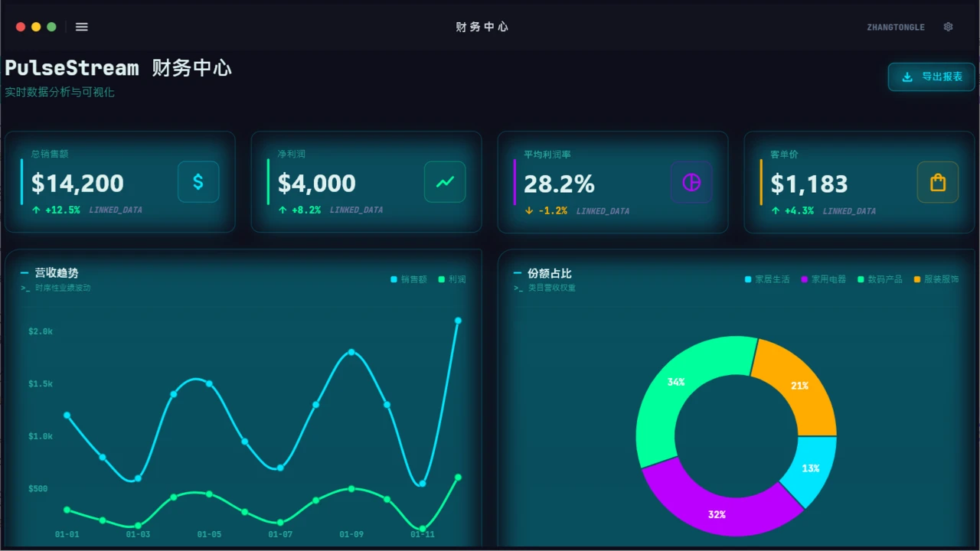The width and height of the screenshot is (980, 551).
Task: Toggle the 销售额 series in chart legend
Action: pyautogui.click(x=409, y=279)
